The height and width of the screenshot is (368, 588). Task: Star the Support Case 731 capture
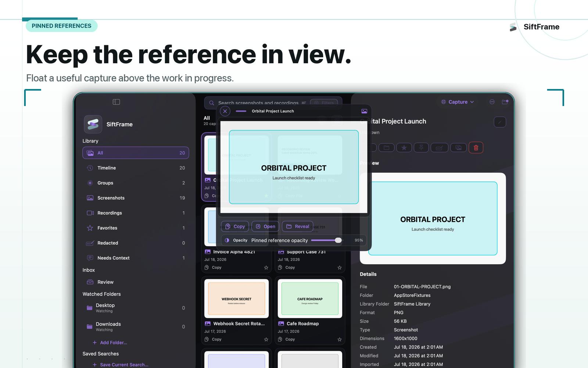click(x=340, y=268)
